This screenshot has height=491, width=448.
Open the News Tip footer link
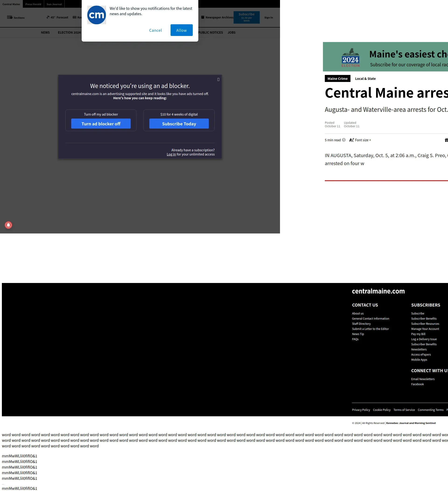pyautogui.click(x=358, y=334)
